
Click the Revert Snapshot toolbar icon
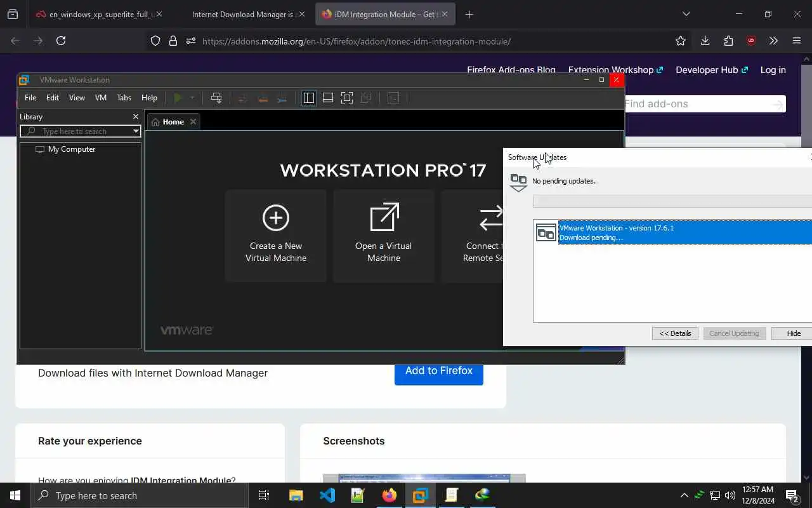(263, 98)
